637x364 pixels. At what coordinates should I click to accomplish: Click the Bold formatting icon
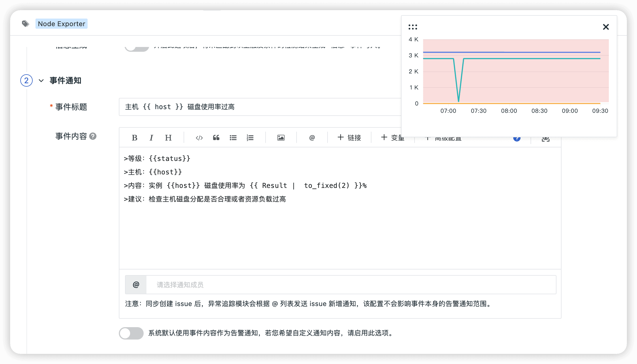[135, 138]
